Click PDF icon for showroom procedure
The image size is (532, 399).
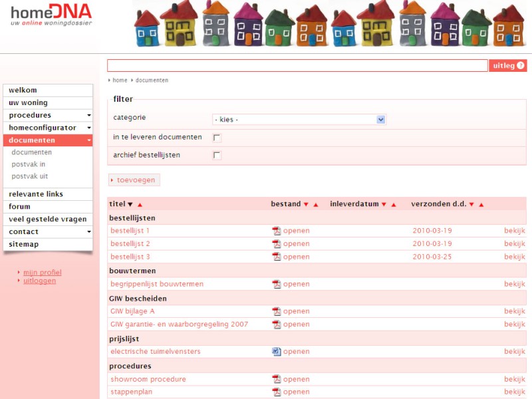(x=277, y=379)
